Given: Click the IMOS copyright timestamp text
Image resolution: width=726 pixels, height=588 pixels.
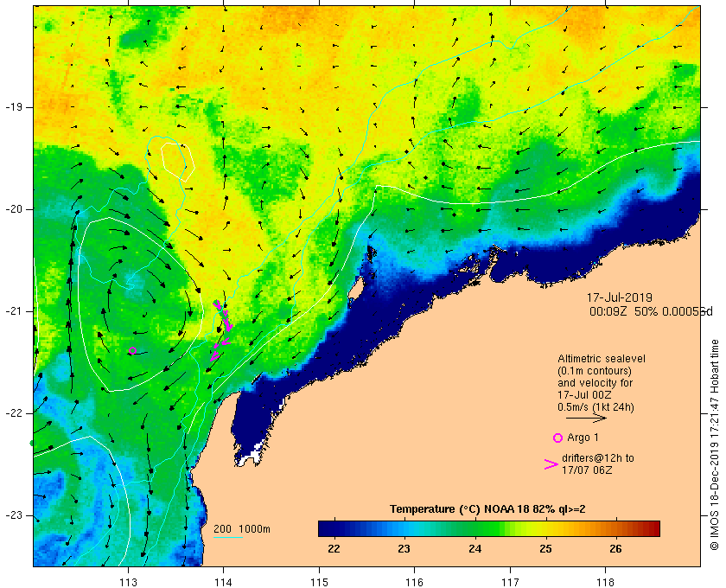Looking at the screenshot, I should click(x=715, y=444).
